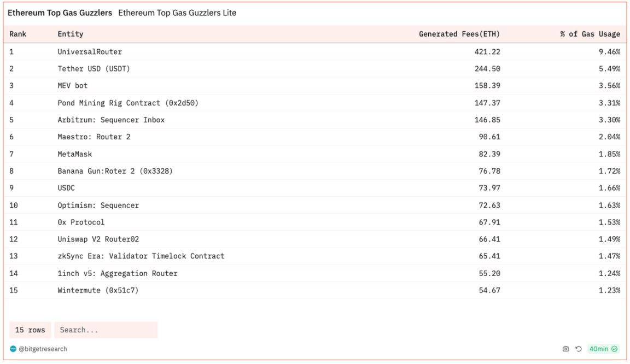Sort by the Entity column header
The width and height of the screenshot is (630, 364).
(x=71, y=34)
